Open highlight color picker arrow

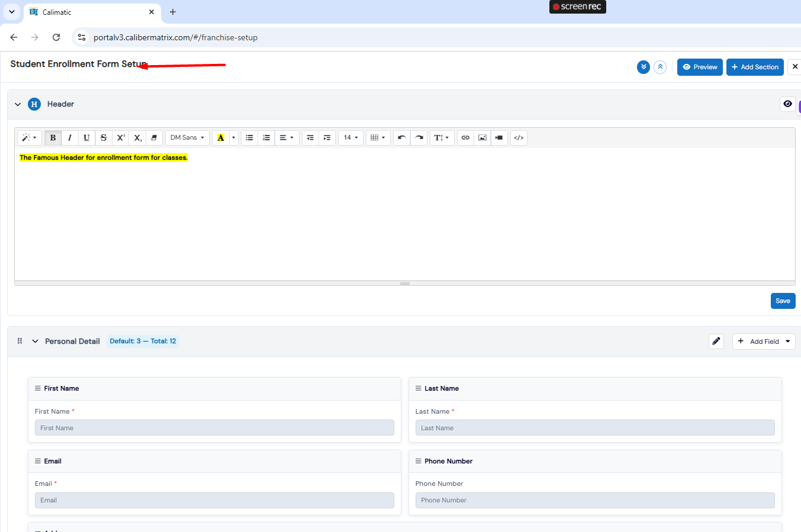[x=234, y=138]
